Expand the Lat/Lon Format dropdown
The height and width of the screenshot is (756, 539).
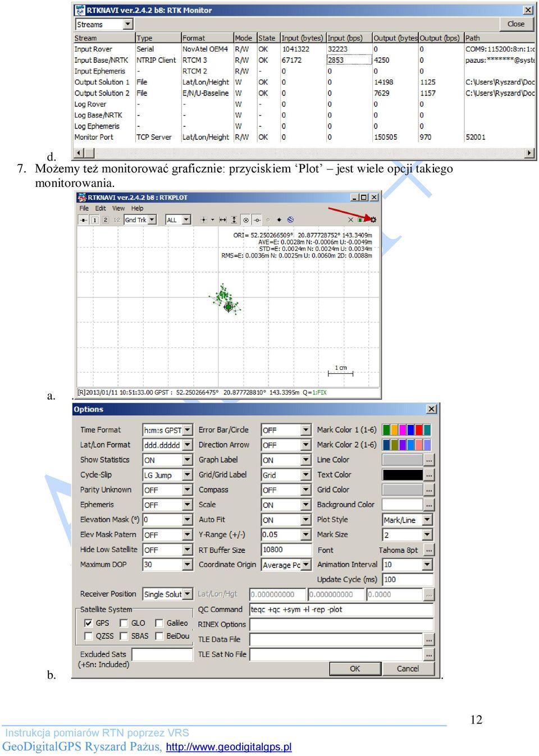coord(188,445)
